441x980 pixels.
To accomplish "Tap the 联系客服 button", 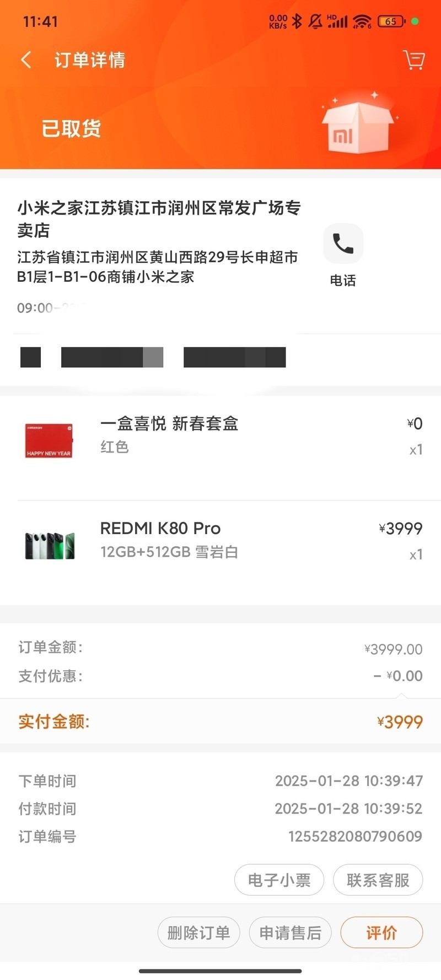I will (378, 880).
